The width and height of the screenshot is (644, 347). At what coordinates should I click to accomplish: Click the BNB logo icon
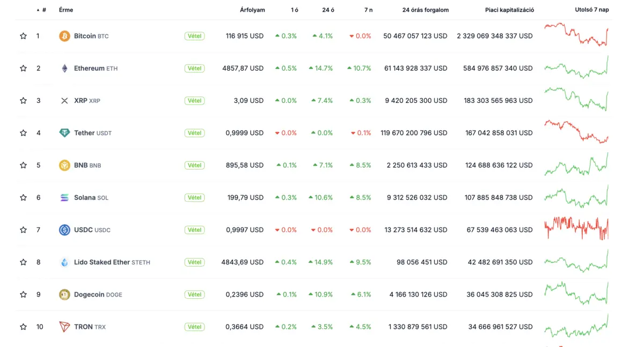(x=64, y=165)
